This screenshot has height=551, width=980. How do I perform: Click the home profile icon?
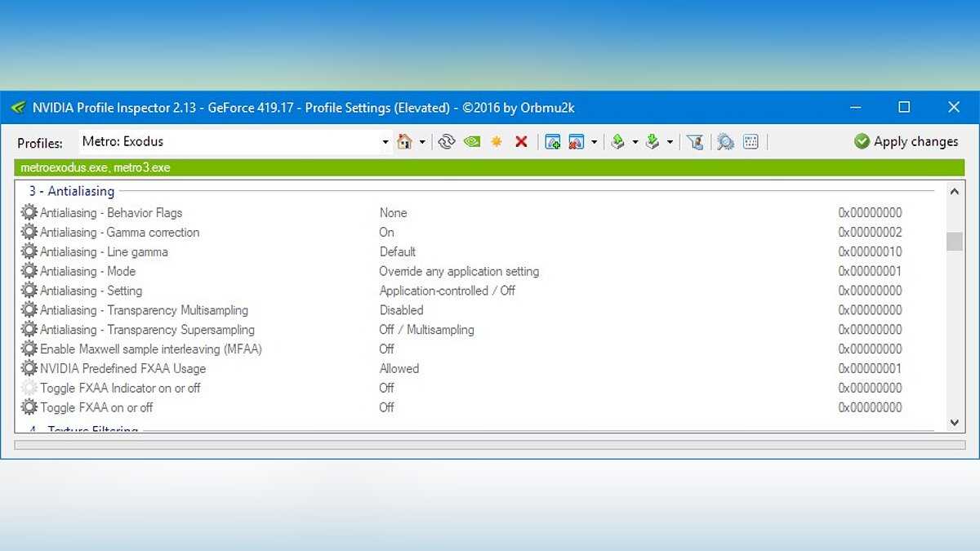[404, 142]
